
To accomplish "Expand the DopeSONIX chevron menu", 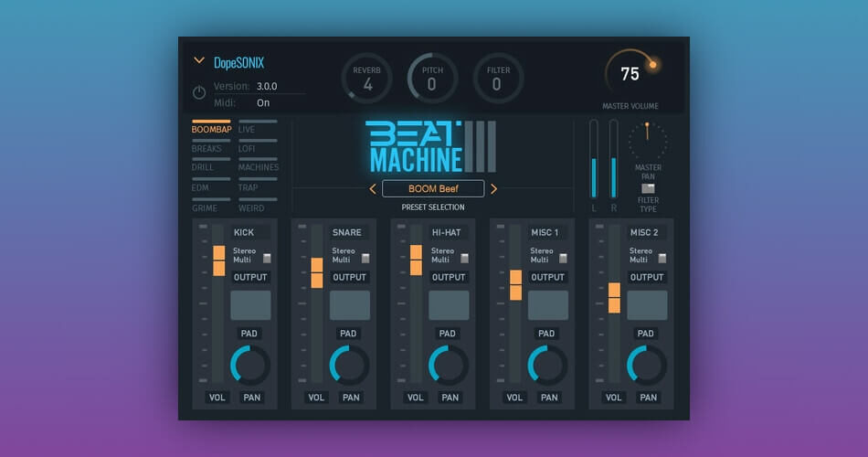I will 199,61.
